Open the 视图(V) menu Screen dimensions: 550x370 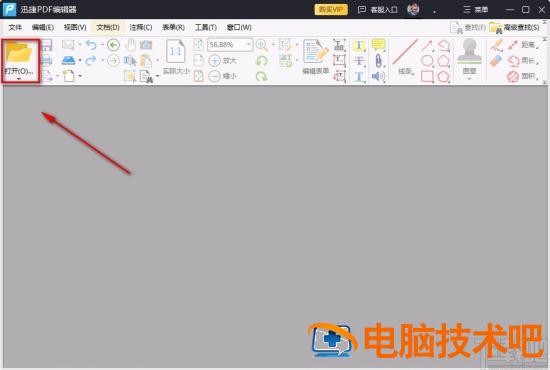[x=75, y=27]
